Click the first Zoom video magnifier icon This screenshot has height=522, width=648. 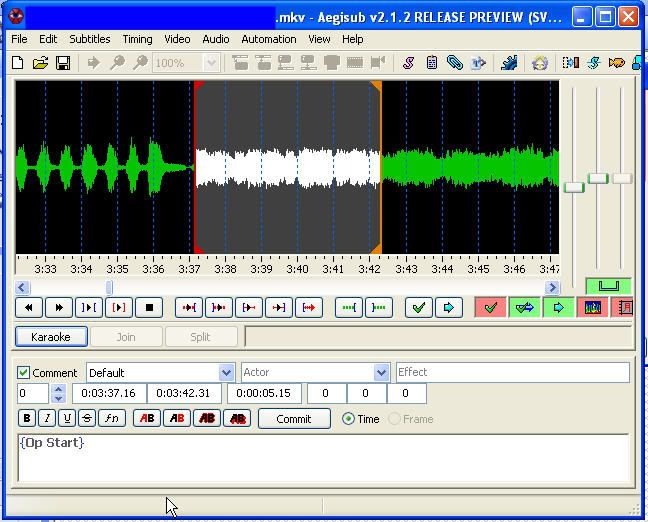[117, 63]
